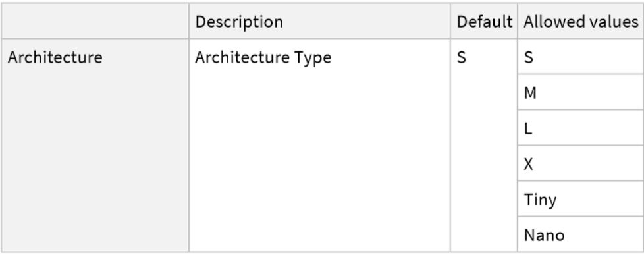Click the Description column header
This screenshot has width=644, height=274.
pyautogui.click(x=239, y=22)
